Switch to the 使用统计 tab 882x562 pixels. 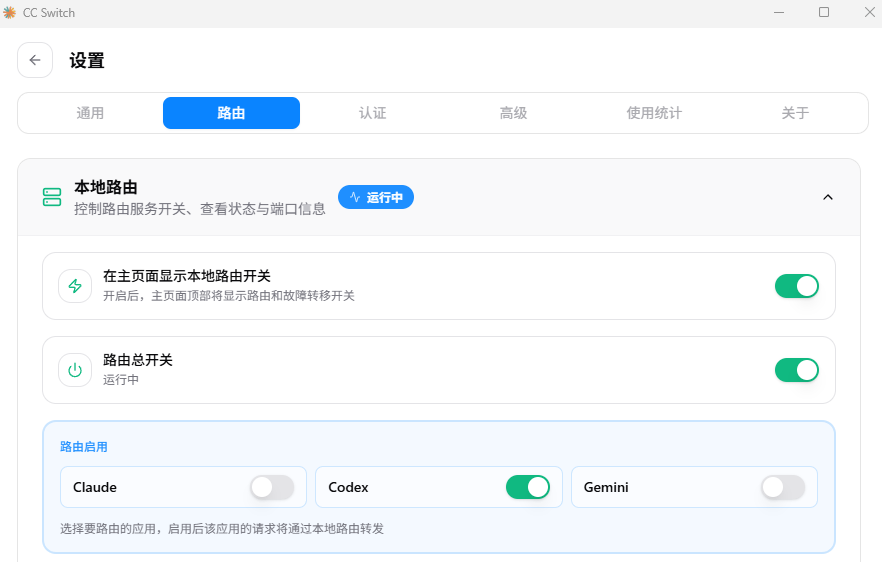click(x=654, y=113)
